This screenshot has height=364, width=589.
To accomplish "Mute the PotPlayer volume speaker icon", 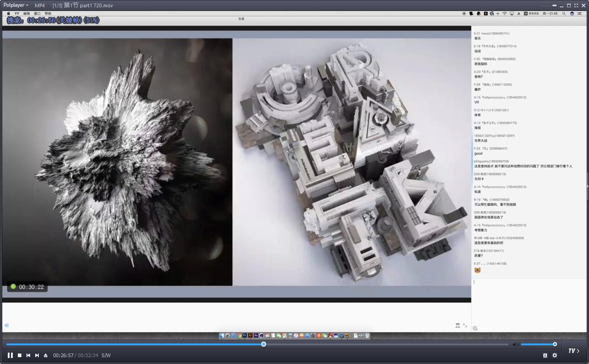I will click(x=515, y=344).
